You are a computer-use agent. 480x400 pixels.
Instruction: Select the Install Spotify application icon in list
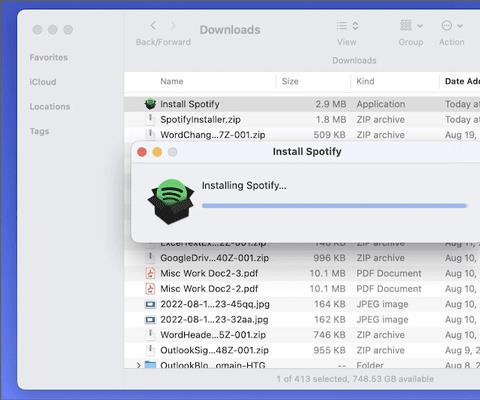pos(150,104)
